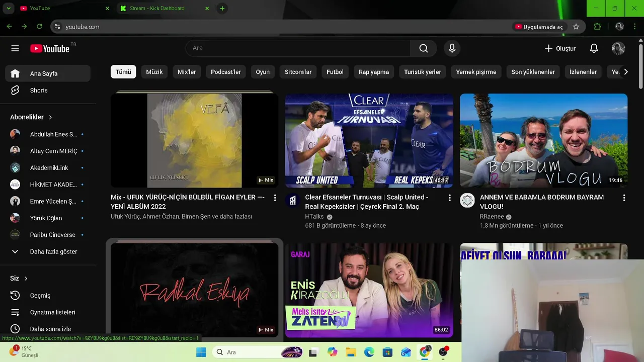Open Shorts from the sidebar
Image resolution: width=644 pixels, height=362 pixels.
point(48,90)
